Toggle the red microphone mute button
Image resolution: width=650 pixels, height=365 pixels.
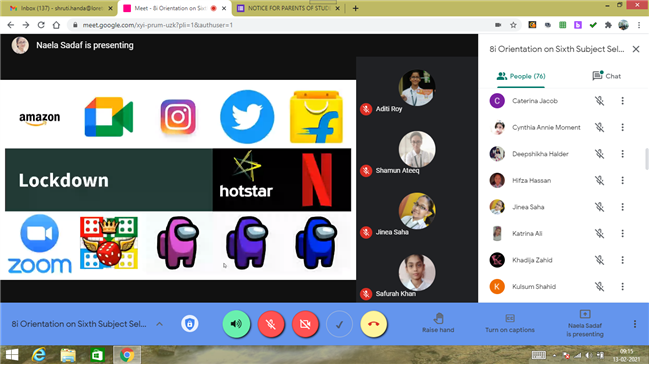(271, 324)
